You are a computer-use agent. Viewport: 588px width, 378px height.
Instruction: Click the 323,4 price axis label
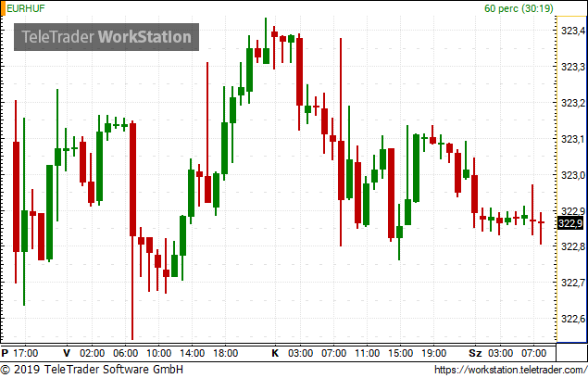point(572,31)
